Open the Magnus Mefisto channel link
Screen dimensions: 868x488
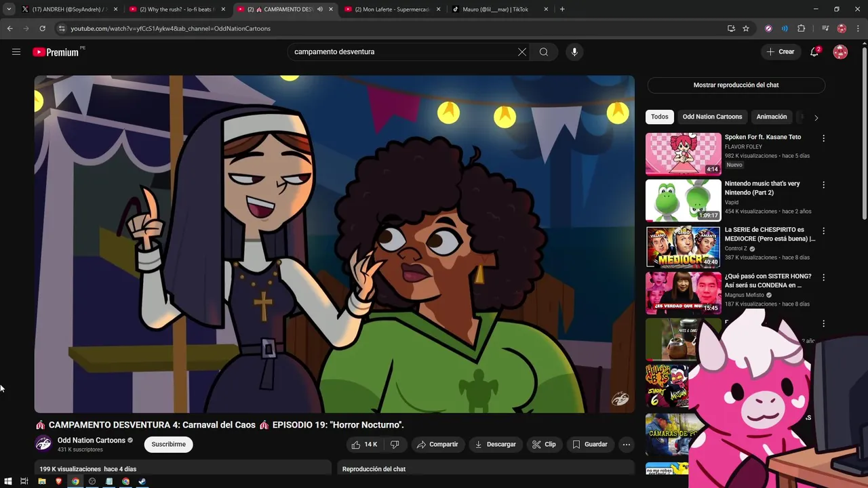745,295
